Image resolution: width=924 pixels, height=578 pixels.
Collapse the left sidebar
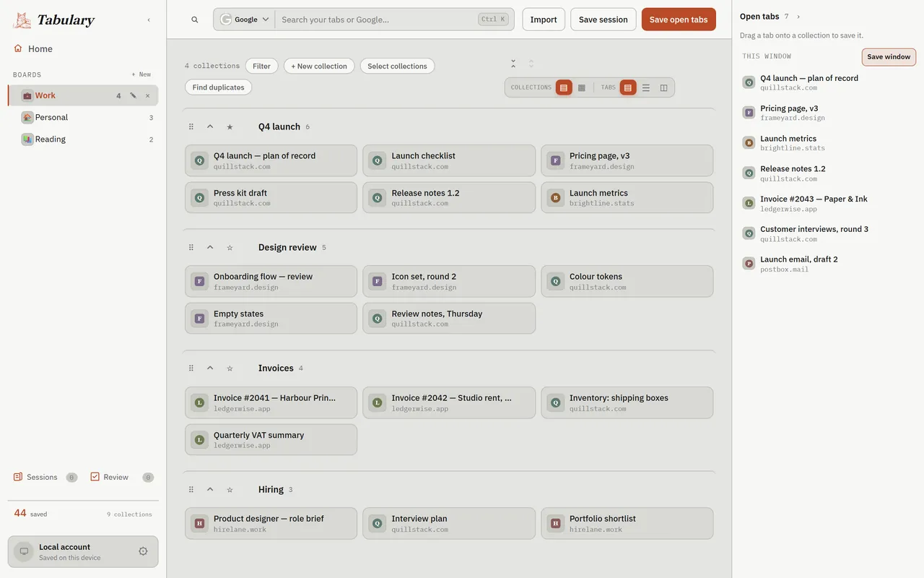149,20
